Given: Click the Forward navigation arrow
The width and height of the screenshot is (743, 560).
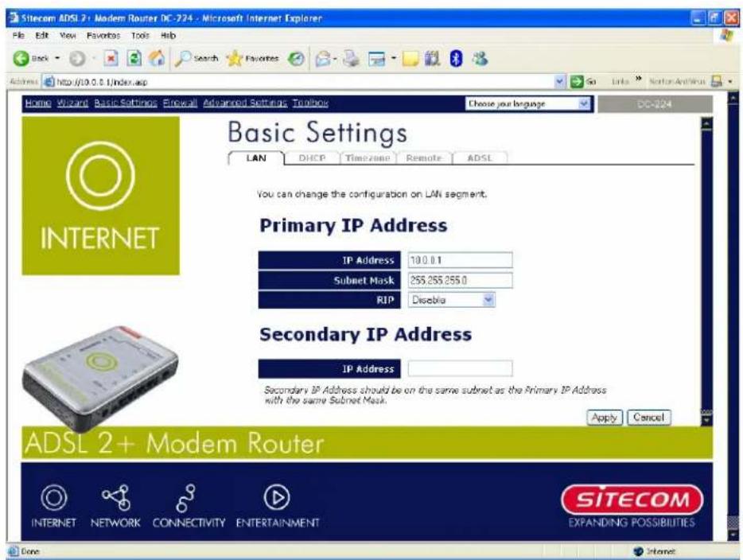Looking at the screenshot, I should click(77, 59).
